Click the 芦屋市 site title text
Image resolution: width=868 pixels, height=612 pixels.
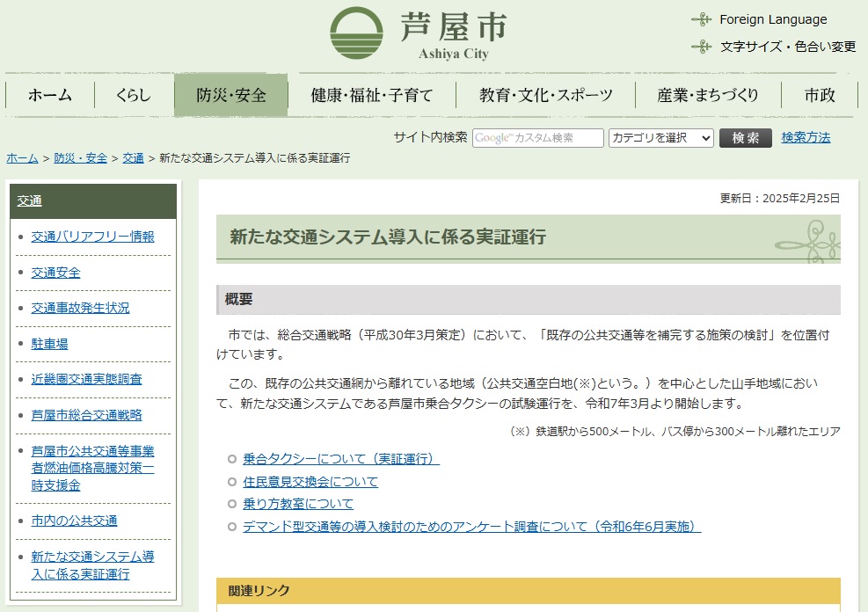(454, 27)
